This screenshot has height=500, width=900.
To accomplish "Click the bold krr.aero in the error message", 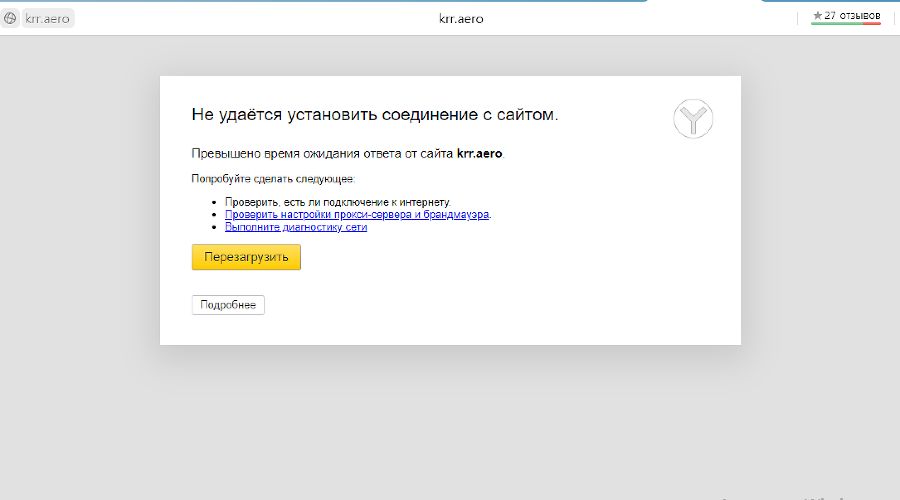I will point(480,154).
